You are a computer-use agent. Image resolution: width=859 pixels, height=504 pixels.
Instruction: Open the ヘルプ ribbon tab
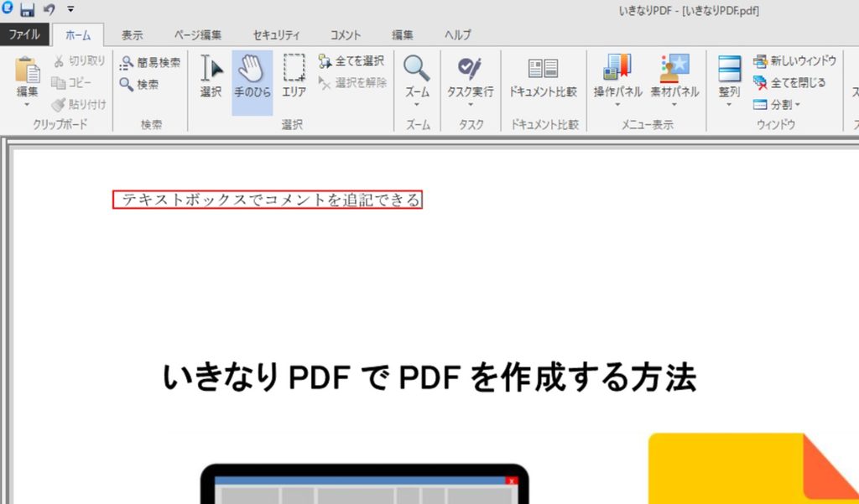tap(457, 35)
